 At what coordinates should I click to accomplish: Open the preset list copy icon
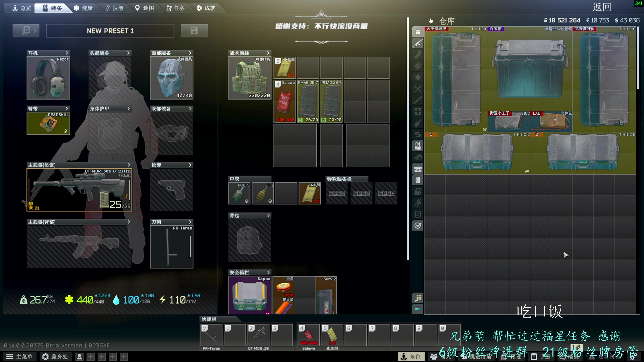tap(26, 31)
